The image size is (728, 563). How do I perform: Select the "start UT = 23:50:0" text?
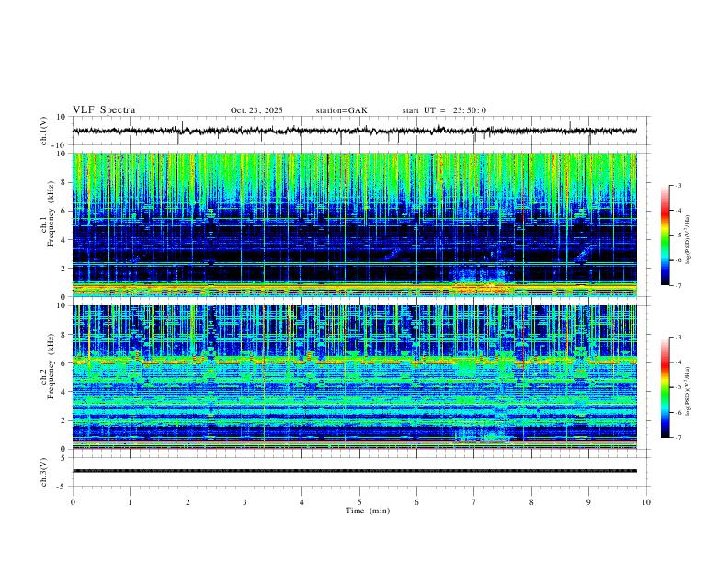tap(444, 110)
